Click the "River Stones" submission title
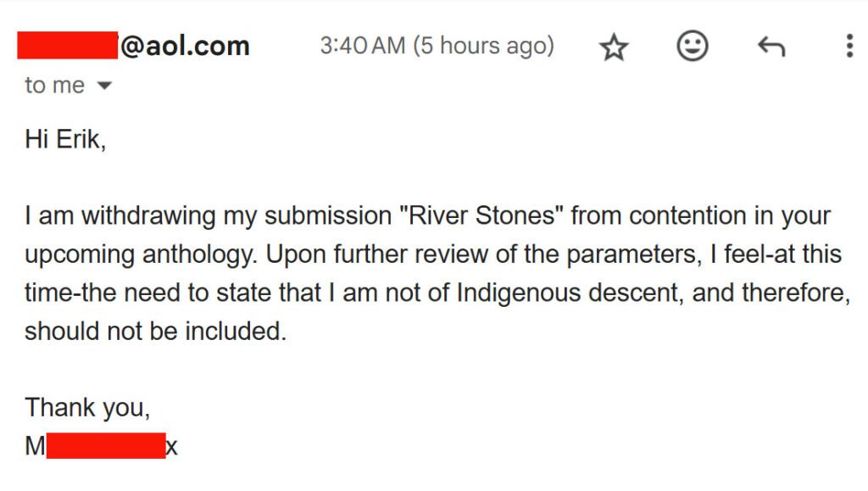Screen dimensions: 868x491 pyautogui.click(x=481, y=215)
